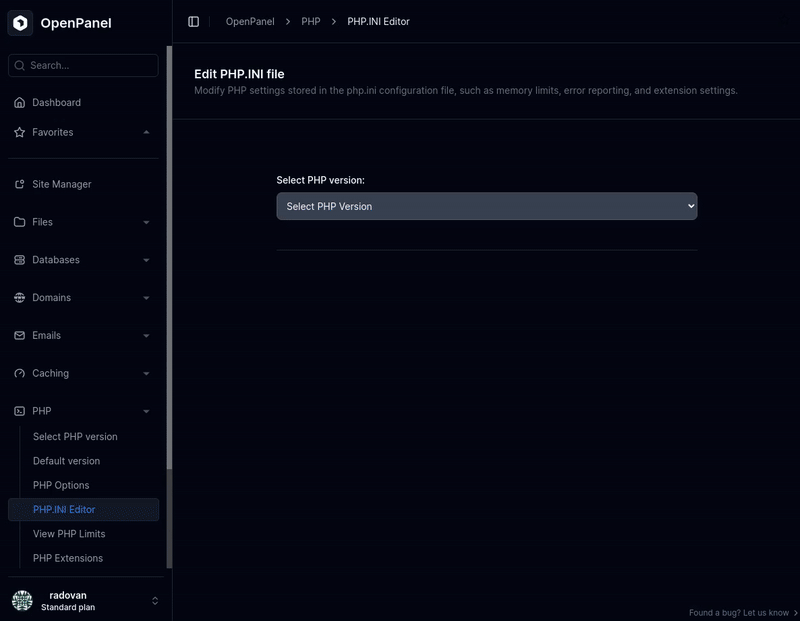800x621 pixels.
Task: Open Select PHP version menu item
Action: point(75,436)
